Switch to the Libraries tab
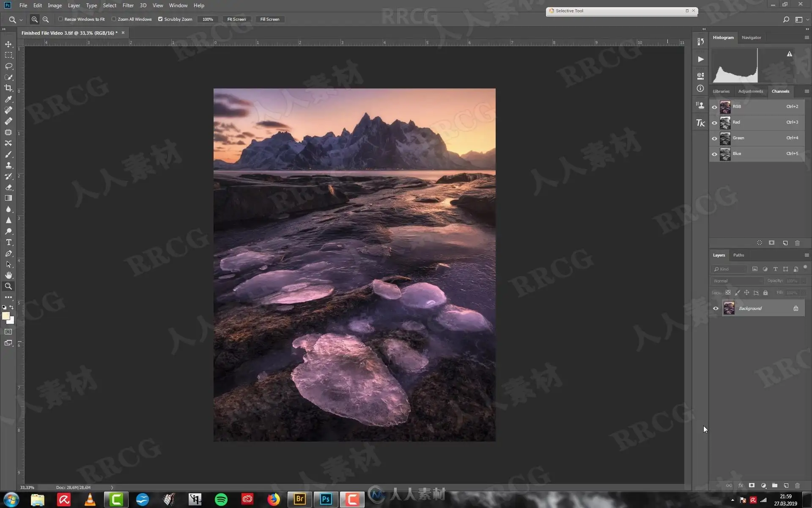The image size is (812, 508). pyautogui.click(x=721, y=91)
